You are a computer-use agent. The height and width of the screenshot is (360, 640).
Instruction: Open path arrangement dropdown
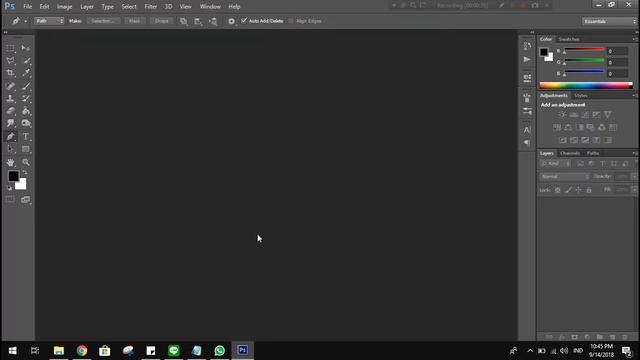[x=213, y=21]
